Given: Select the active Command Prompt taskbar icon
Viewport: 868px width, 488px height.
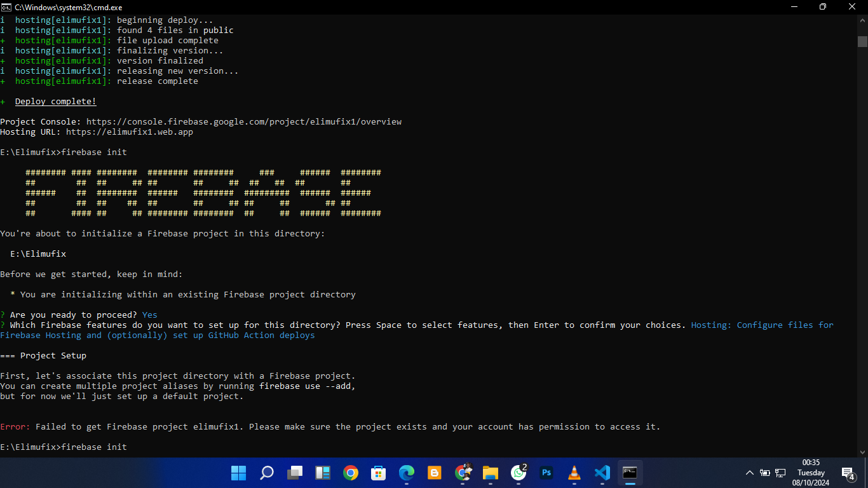Looking at the screenshot, I should pyautogui.click(x=630, y=473).
